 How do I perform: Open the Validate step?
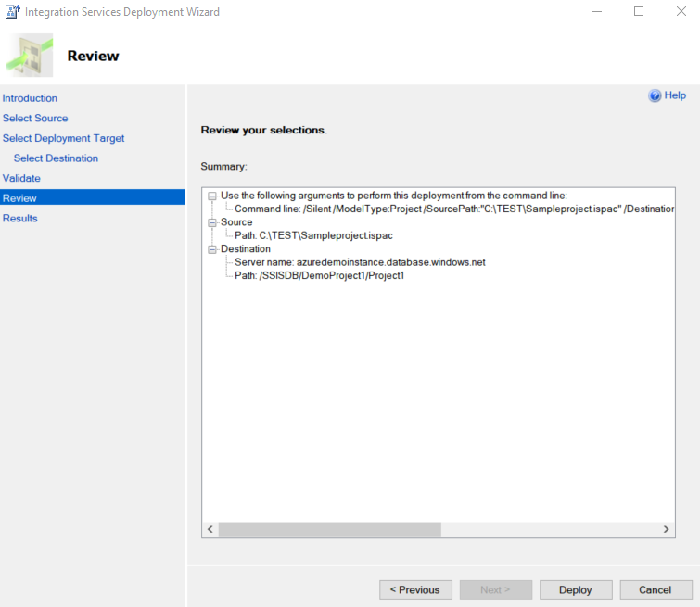coord(21,178)
